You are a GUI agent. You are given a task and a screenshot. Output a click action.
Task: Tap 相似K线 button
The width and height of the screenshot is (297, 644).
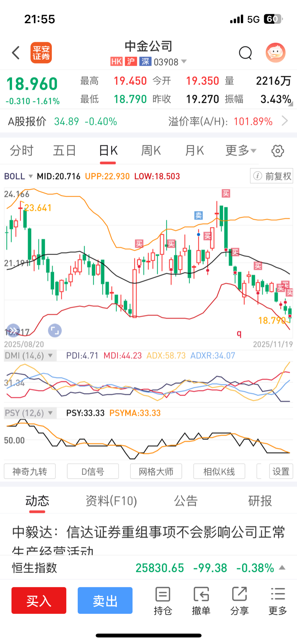point(219,471)
